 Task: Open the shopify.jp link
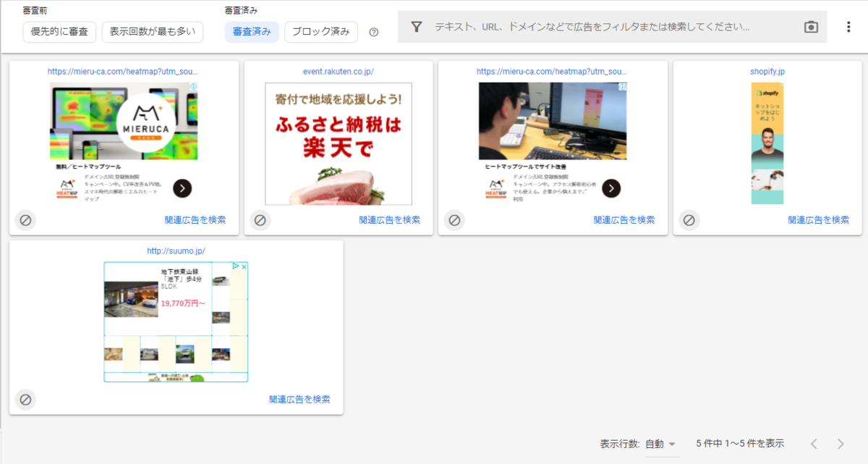pyautogui.click(x=767, y=72)
